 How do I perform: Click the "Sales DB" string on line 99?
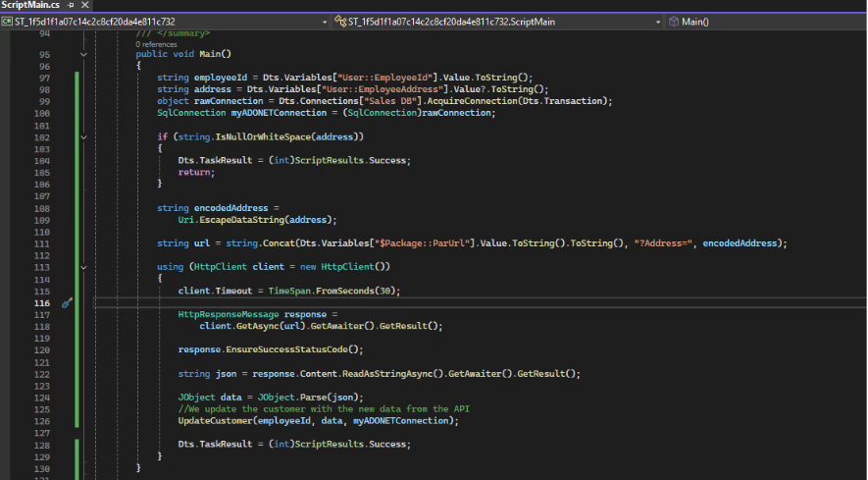(389, 101)
